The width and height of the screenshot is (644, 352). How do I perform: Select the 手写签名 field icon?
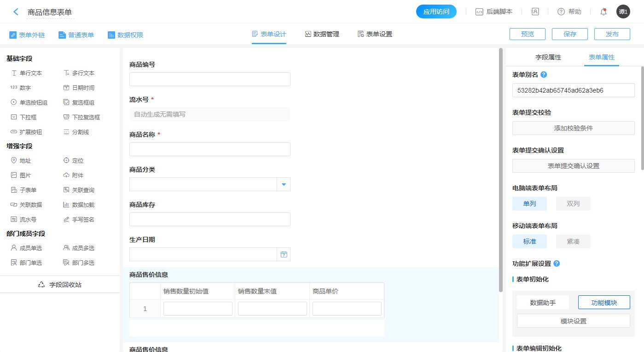click(x=66, y=220)
